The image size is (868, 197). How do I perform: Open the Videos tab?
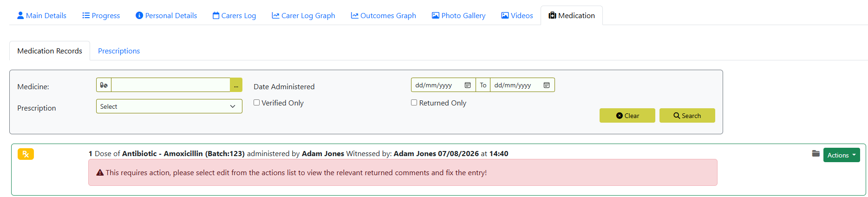coord(517,15)
